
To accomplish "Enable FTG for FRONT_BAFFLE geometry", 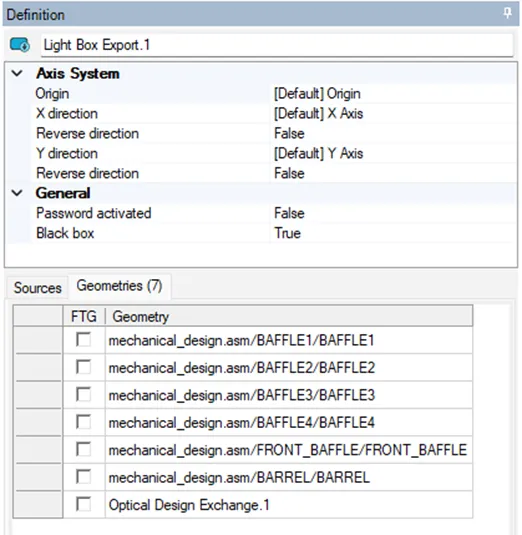I will pos(84,449).
